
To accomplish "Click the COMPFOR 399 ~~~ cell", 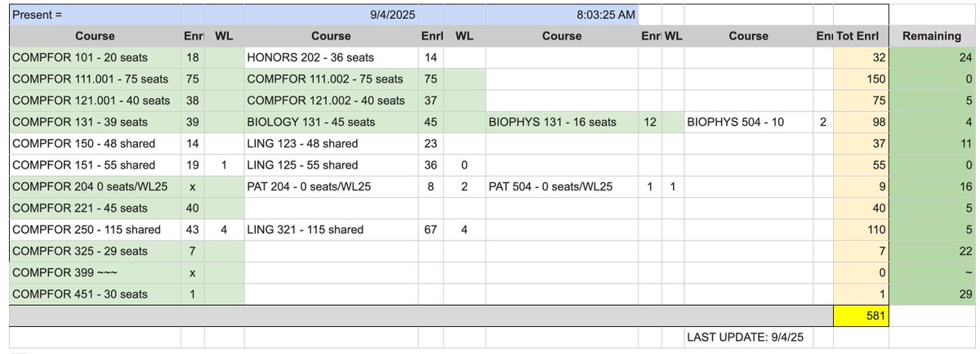I will [95, 272].
